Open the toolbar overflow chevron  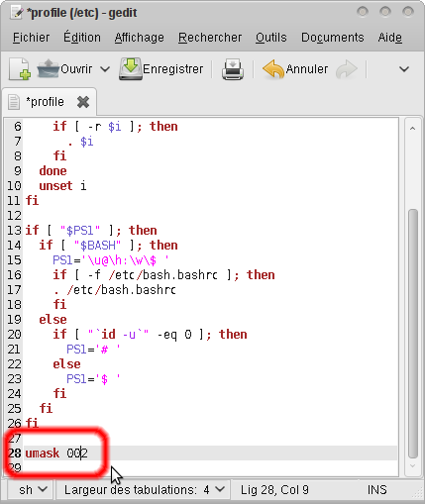point(404,69)
